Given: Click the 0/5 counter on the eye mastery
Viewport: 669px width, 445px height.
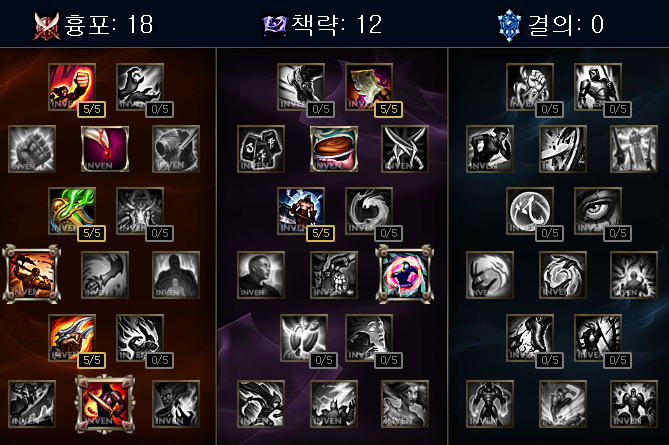Looking at the screenshot, I should pos(617,233).
